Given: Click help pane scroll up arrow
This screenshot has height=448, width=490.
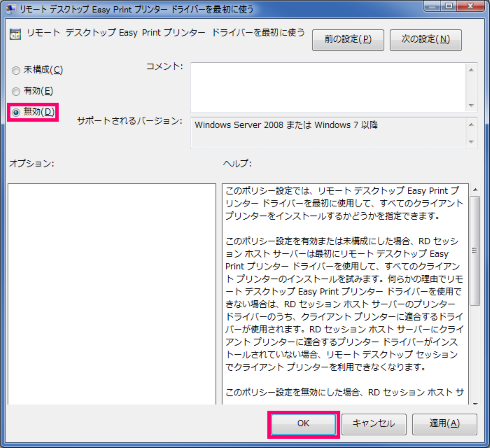Looking at the screenshot, I should [475, 190].
